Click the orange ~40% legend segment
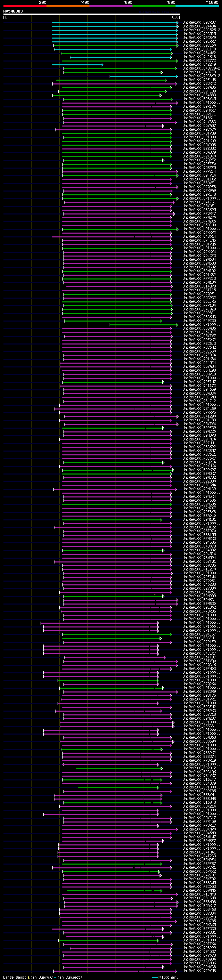222x980 pixels. pos(68,7)
